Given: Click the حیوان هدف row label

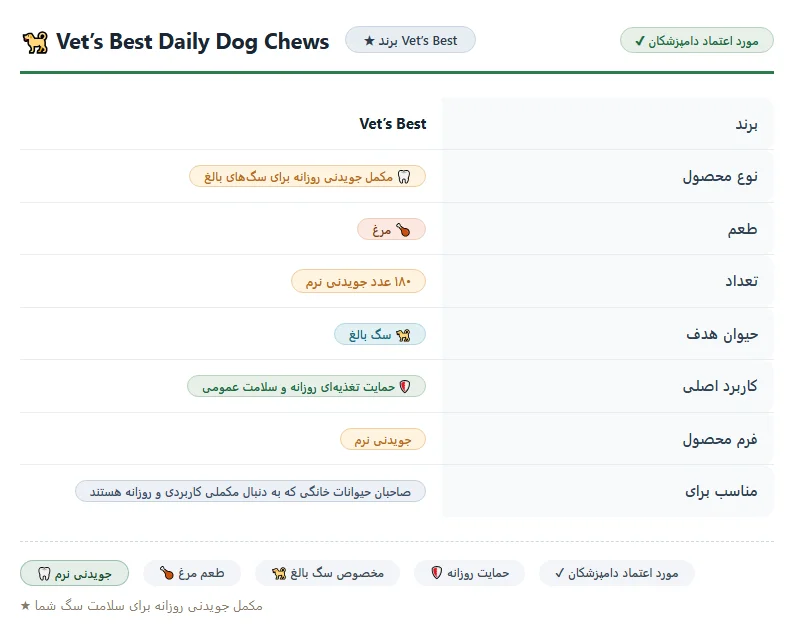Looking at the screenshot, I should coord(722,335).
